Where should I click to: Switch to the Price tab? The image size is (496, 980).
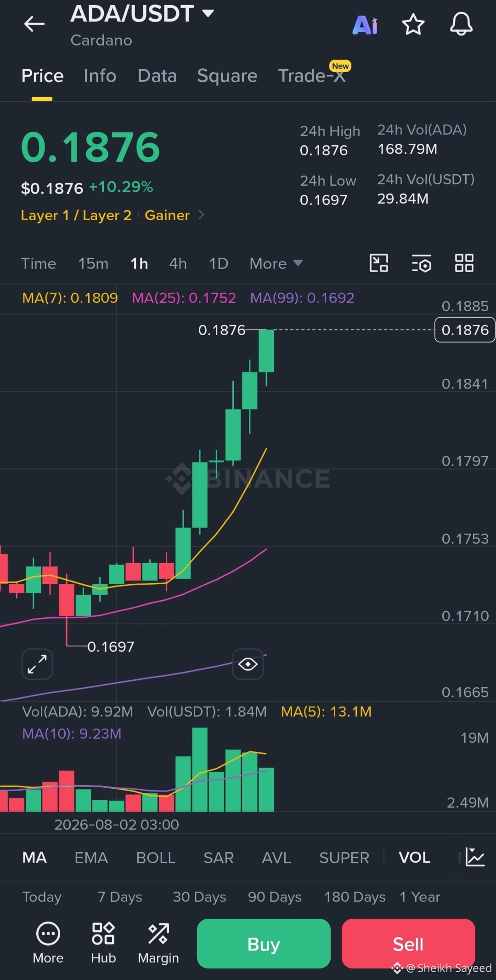(x=42, y=76)
